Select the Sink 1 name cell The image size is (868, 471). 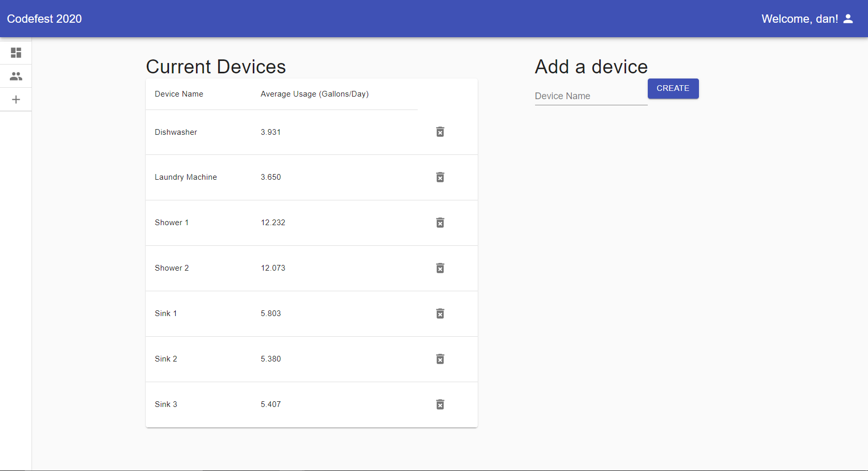[166, 313]
